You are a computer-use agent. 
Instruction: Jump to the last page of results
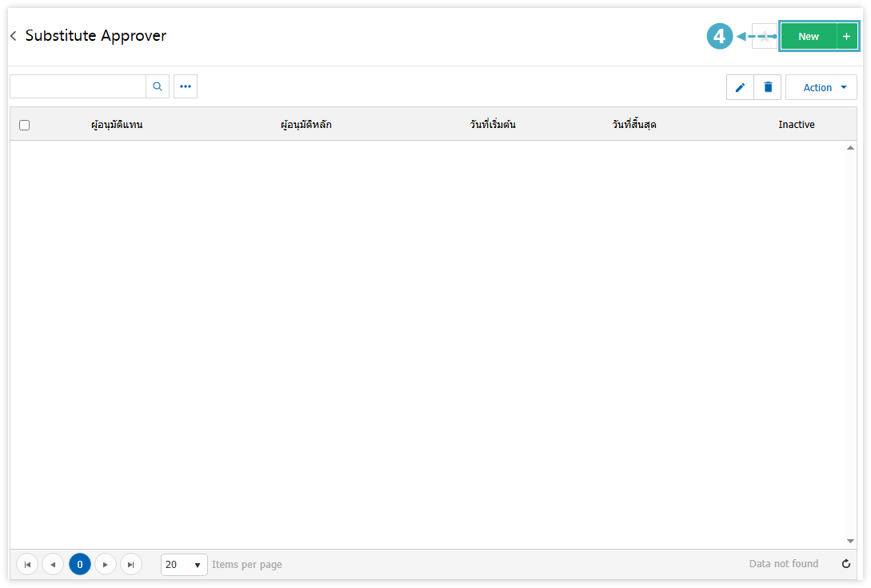131,564
